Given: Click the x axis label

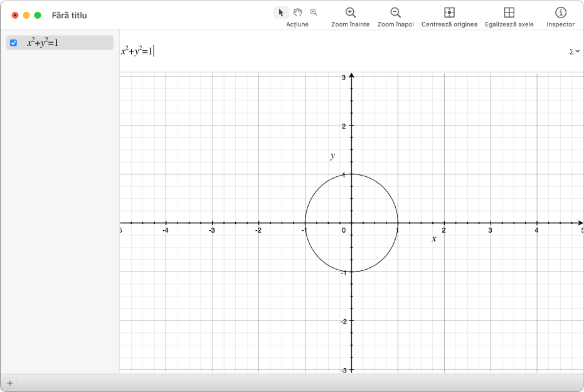Looking at the screenshot, I should click(x=434, y=238).
